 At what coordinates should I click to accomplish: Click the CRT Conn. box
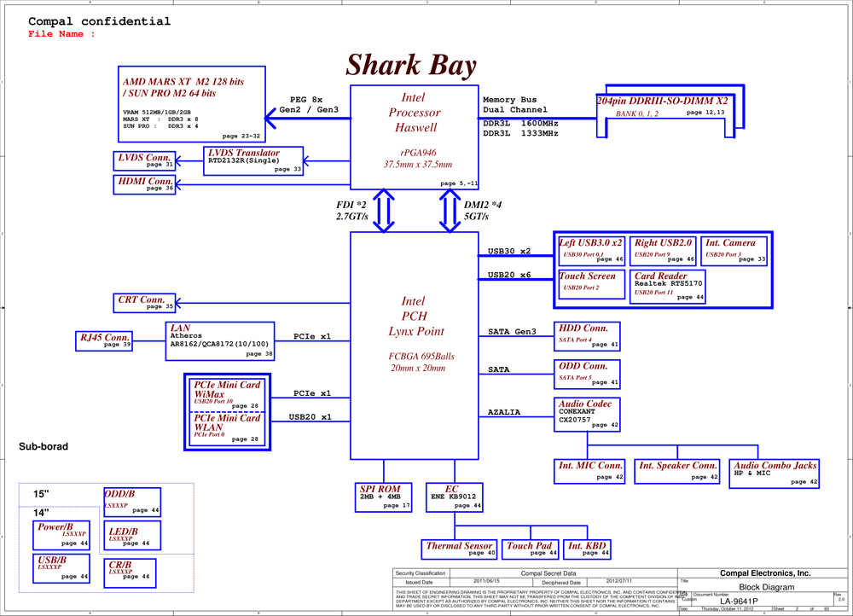tap(145, 303)
